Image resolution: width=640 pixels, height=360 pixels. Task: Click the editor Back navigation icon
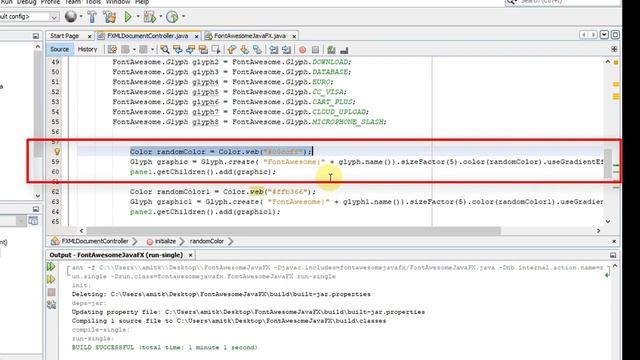(x=125, y=50)
